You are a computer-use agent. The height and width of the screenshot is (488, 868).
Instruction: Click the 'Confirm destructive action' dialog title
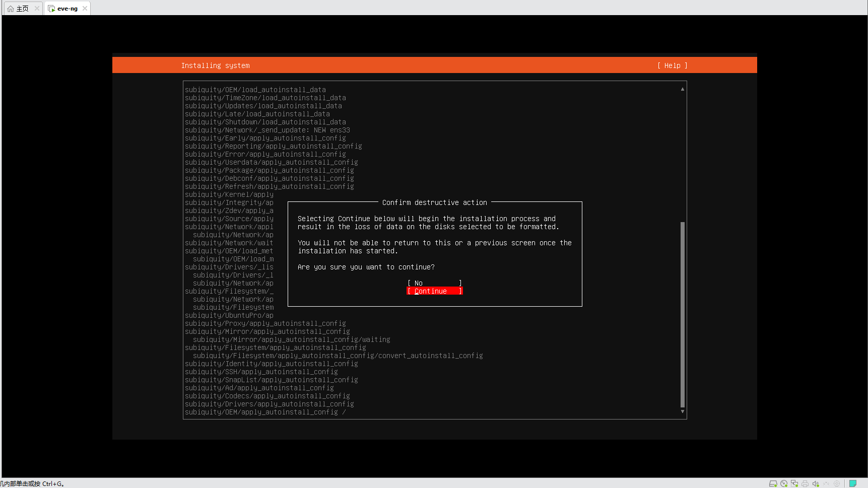click(x=434, y=202)
